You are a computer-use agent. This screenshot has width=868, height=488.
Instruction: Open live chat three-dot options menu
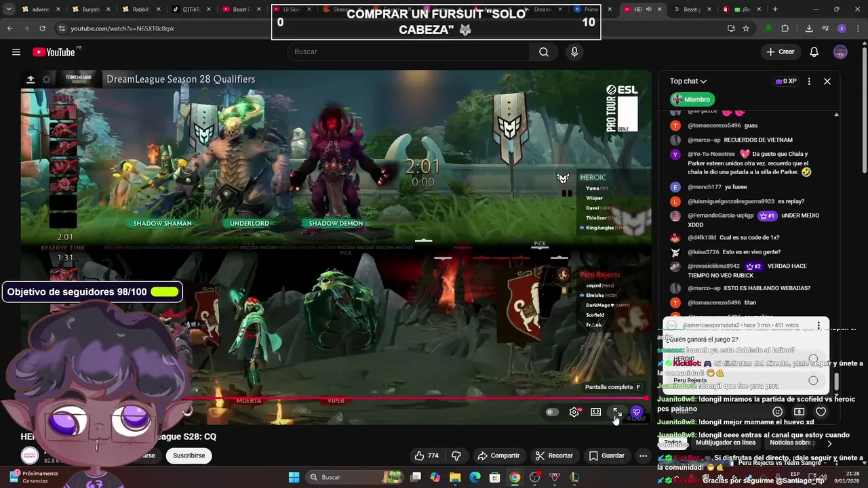tap(809, 81)
